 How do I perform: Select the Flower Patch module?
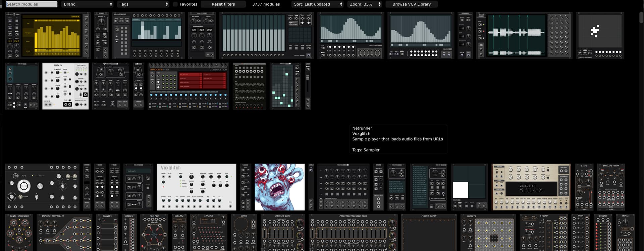coord(429,233)
